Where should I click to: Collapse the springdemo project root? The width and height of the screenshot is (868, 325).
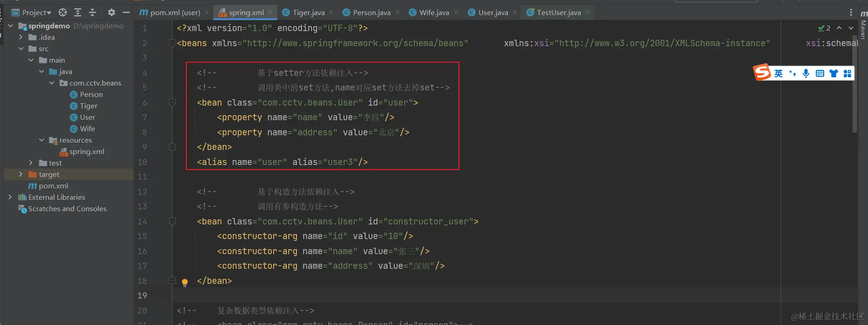click(11, 26)
